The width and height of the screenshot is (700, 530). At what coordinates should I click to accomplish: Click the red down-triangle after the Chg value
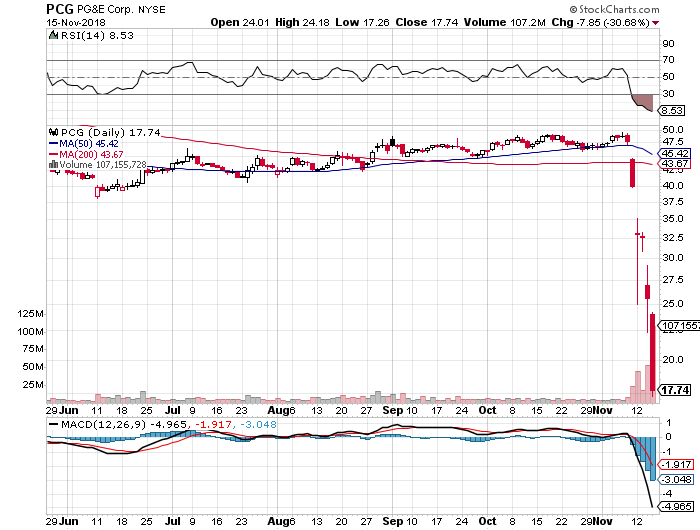coord(655,23)
